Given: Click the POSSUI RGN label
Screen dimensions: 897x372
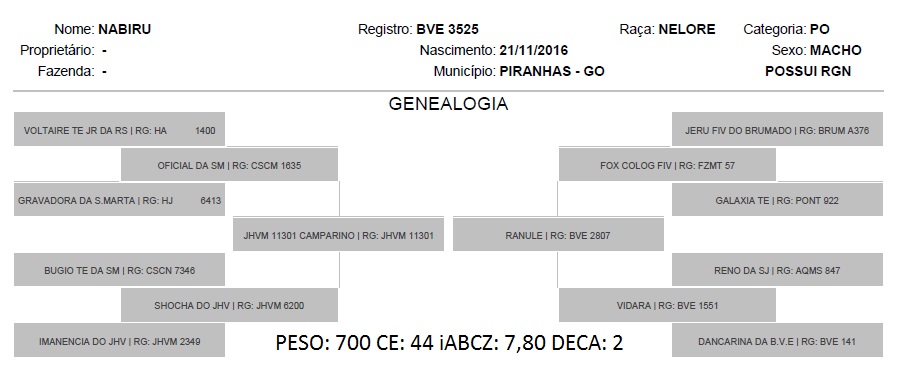Looking at the screenshot, I should click(x=808, y=72).
